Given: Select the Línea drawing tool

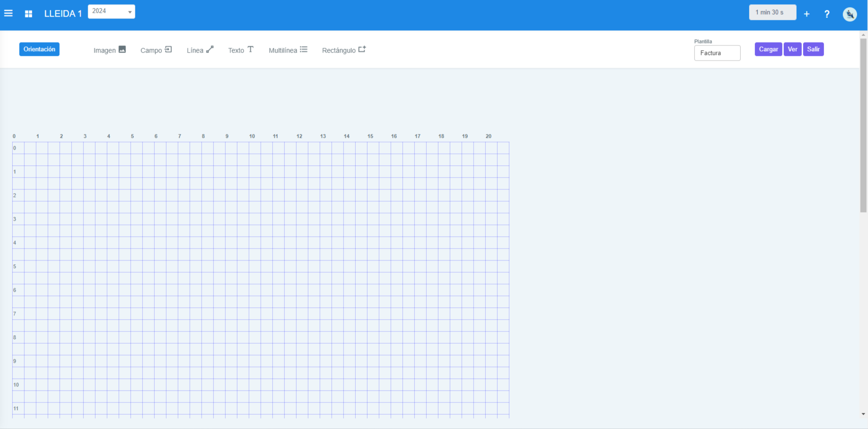Looking at the screenshot, I should 200,50.
